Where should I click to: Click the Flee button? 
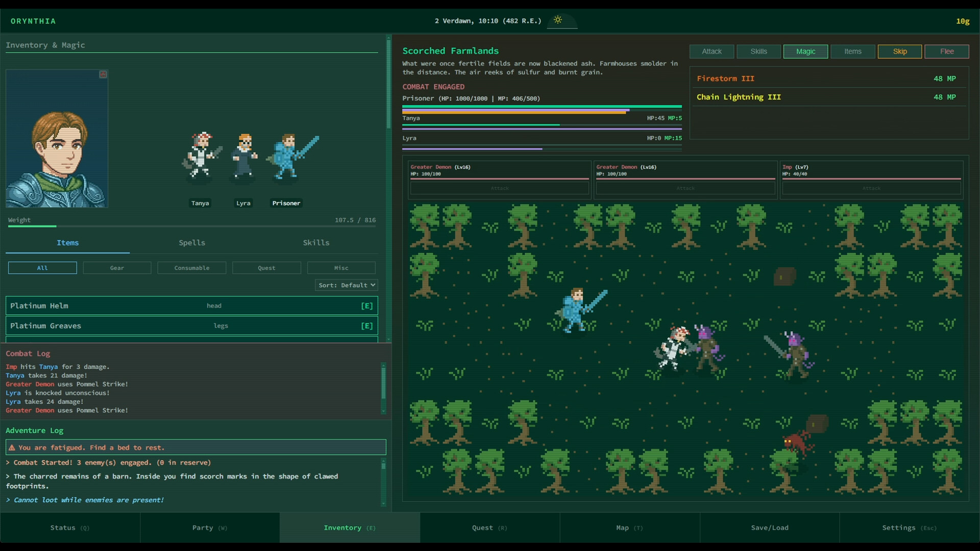(x=946, y=52)
